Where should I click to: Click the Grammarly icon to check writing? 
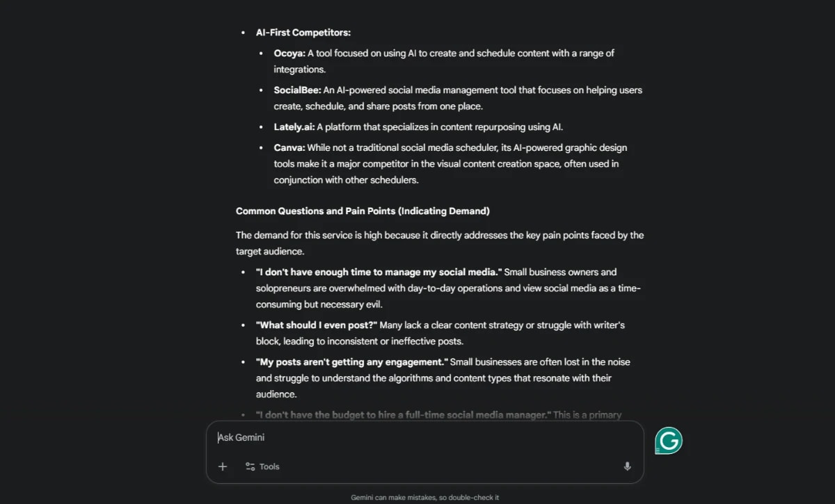[668, 440]
